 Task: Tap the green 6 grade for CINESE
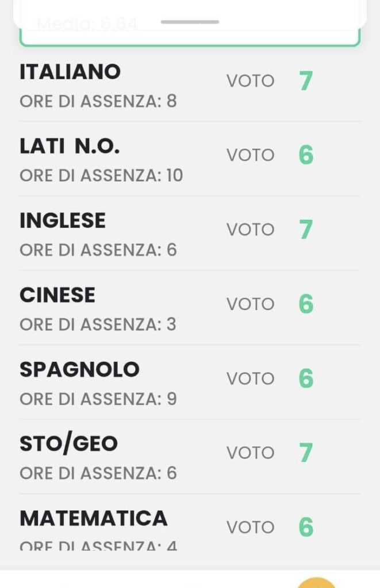306,304
